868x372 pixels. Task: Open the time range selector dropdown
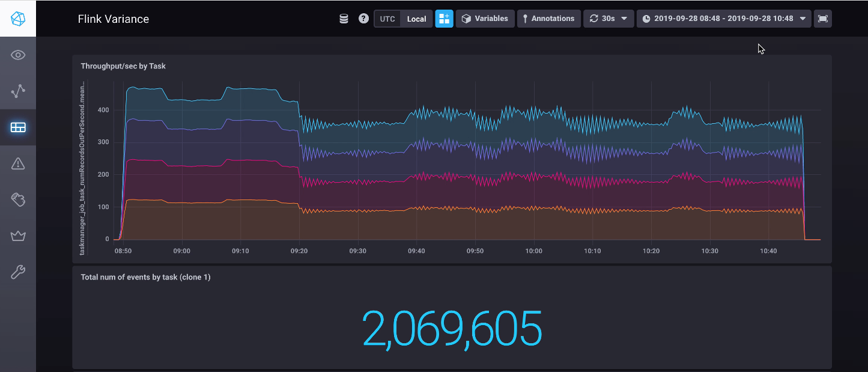[724, 19]
